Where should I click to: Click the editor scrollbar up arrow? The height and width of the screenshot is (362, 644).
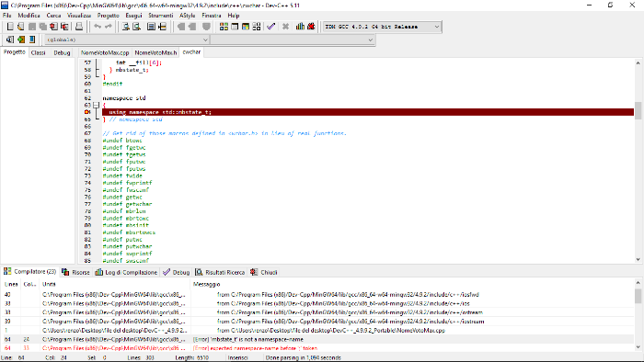click(x=638, y=62)
